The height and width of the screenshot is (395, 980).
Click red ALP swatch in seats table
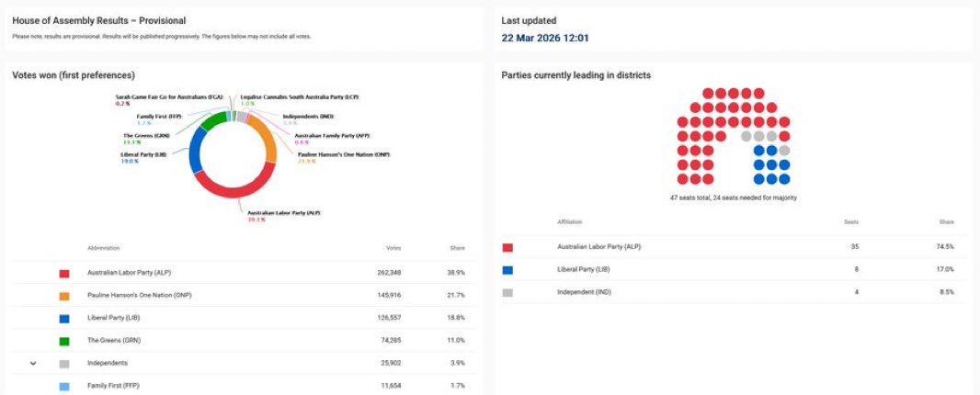click(507, 247)
